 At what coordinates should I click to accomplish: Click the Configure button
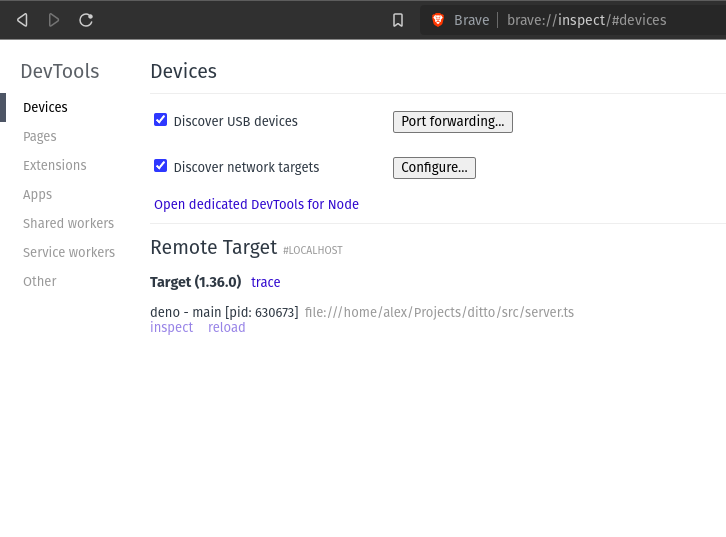(434, 167)
